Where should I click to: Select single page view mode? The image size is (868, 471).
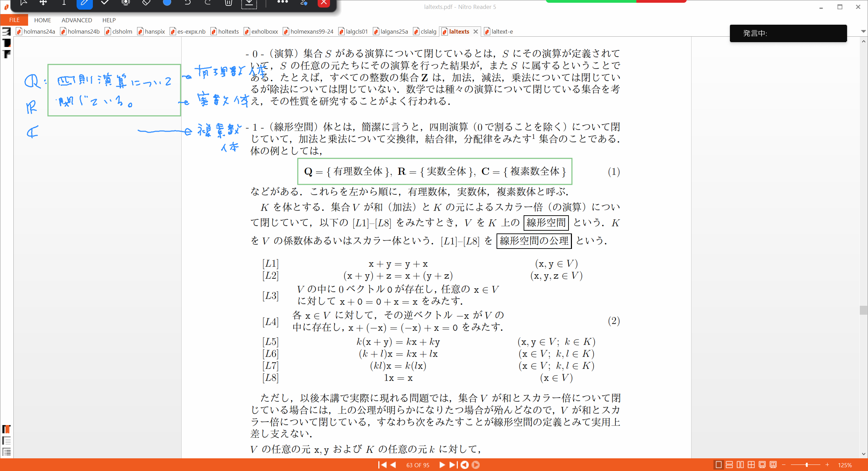tap(719, 465)
